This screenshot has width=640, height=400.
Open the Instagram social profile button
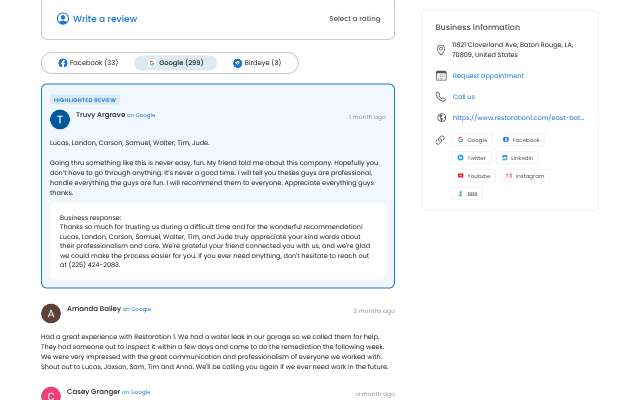[x=525, y=176]
